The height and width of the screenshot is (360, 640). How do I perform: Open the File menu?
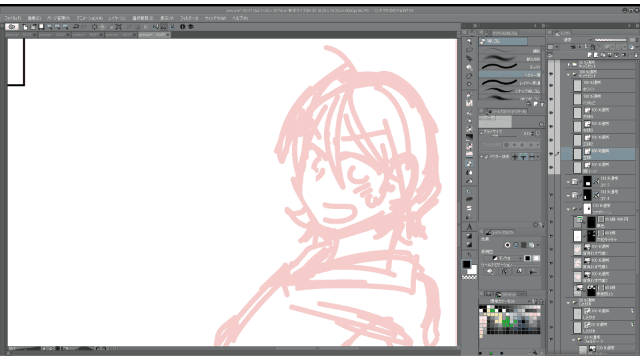[x=13, y=18]
